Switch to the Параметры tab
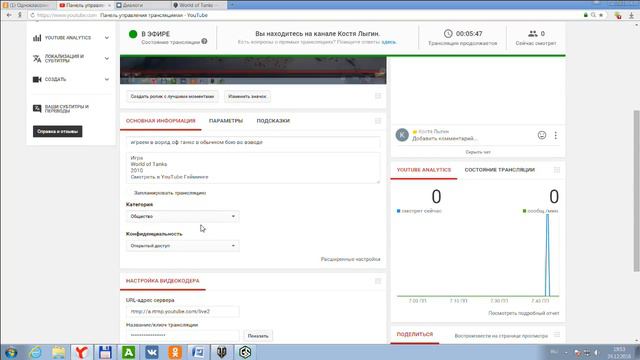640x360 pixels. click(226, 121)
